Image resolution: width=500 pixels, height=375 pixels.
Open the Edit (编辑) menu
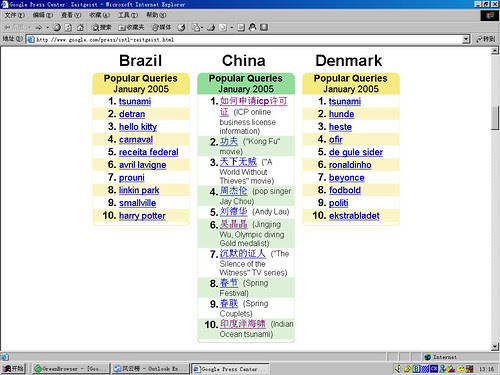tap(43, 15)
